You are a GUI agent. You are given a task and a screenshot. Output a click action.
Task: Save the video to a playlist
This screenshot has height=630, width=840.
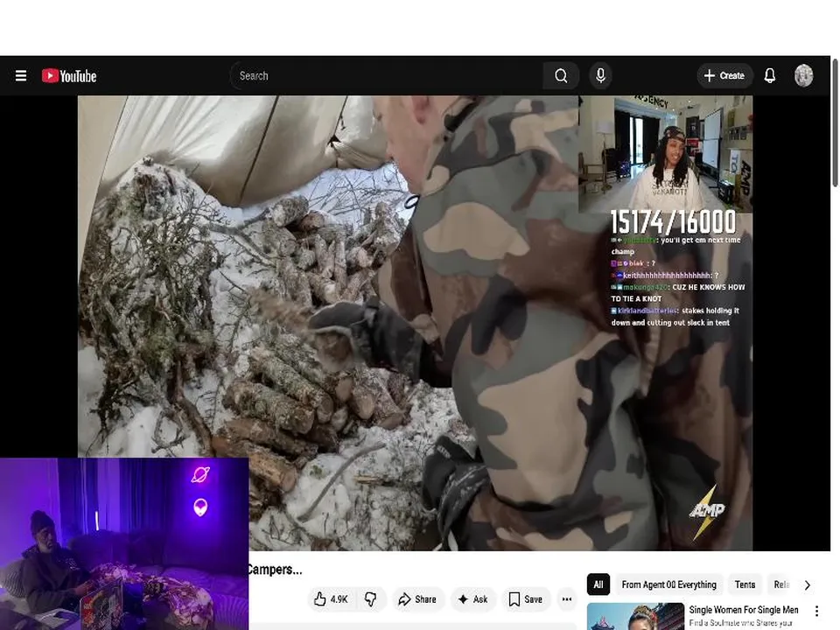point(526,598)
